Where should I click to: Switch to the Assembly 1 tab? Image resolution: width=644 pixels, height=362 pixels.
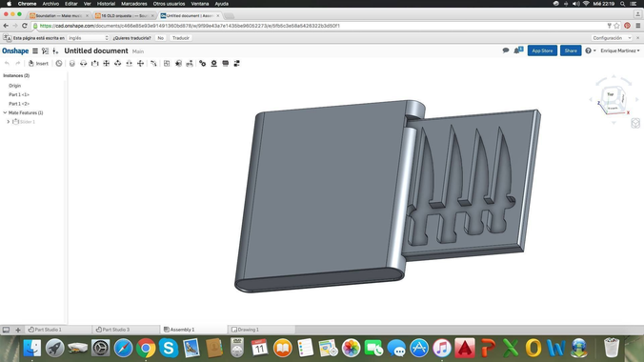pyautogui.click(x=179, y=330)
